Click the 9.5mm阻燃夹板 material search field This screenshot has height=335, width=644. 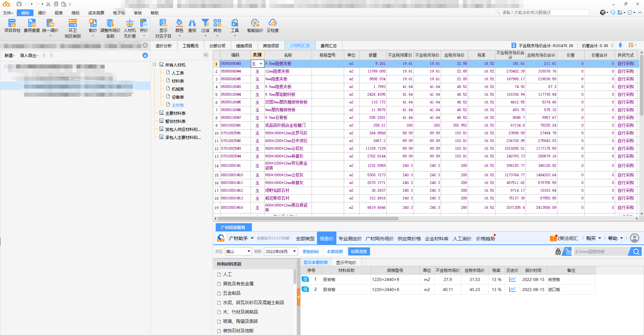(600, 251)
